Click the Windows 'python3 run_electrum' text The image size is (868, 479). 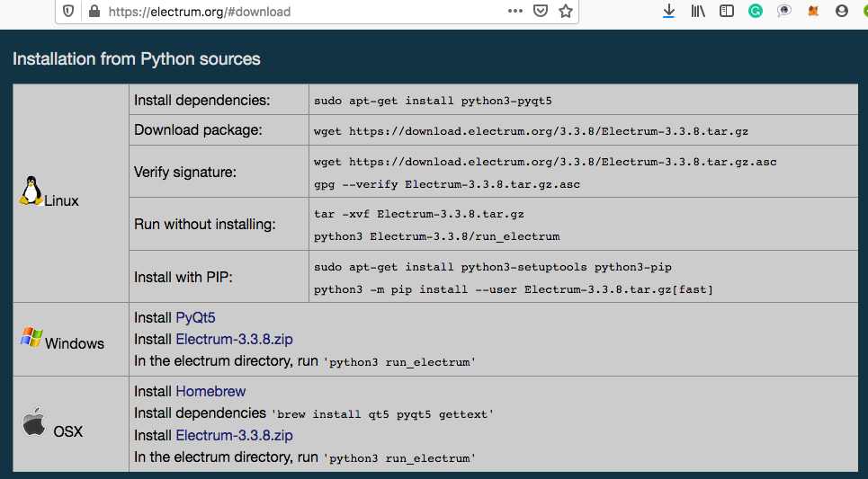[399, 362]
